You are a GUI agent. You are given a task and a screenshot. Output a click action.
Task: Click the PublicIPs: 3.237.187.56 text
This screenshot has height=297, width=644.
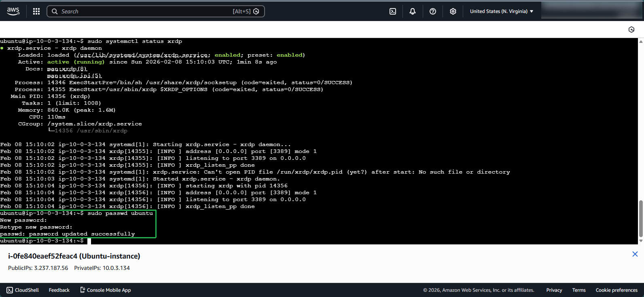38,268
